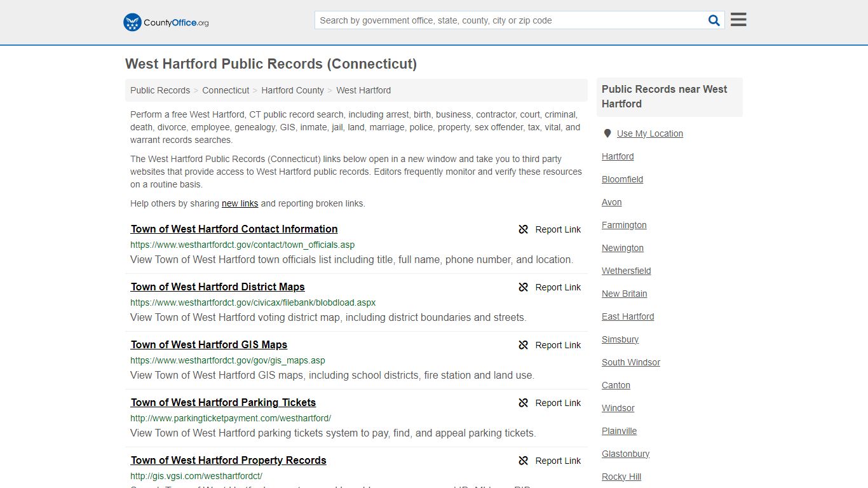Open Wethersfield nearby records link
868x488 pixels.
627,271
